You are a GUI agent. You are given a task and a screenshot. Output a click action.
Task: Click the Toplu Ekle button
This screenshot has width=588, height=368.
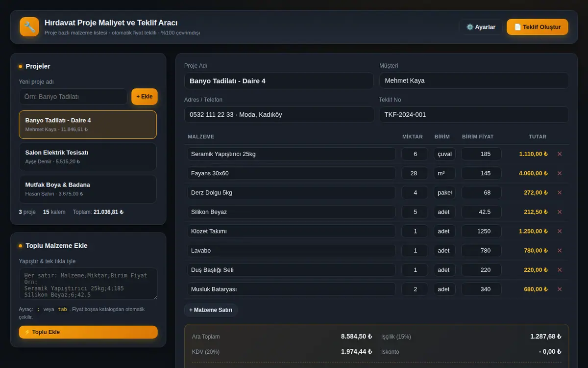point(88,332)
